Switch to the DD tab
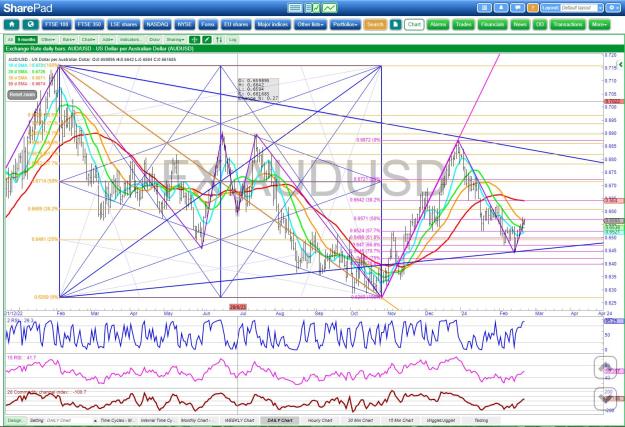The image size is (625, 427). click(540, 24)
